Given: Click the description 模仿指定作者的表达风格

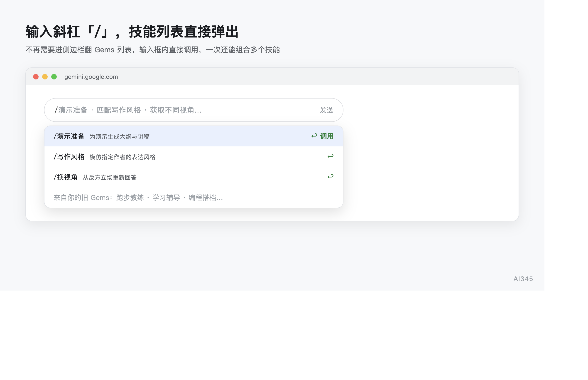Looking at the screenshot, I should (122, 157).
